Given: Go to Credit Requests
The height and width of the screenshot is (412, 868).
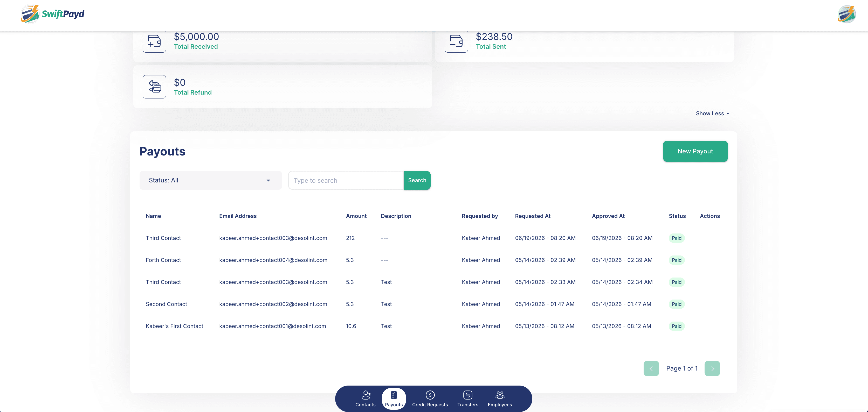Looking at the screenshot, I should point(430,399).
